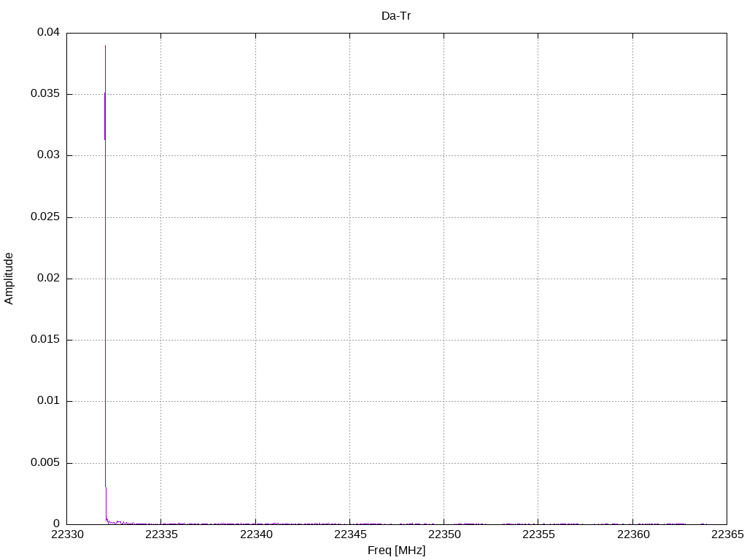747x560 pixels.
Task: Click the Da-Tr plot title
Action: (396, 16)
